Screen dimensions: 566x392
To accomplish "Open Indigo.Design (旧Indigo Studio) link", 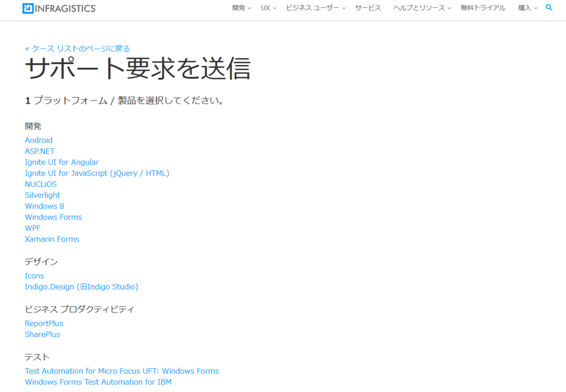I will tap(82, 287).
